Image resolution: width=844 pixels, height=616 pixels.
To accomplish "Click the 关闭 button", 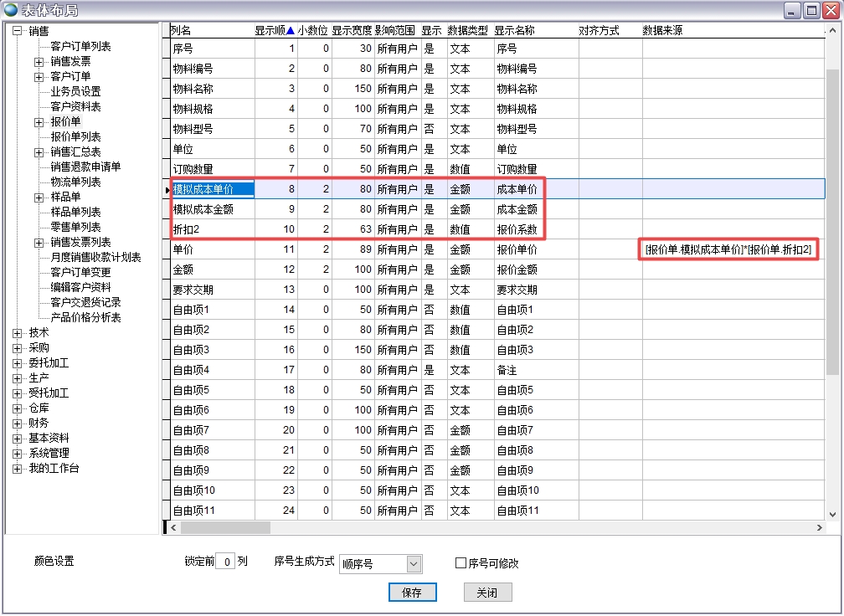I will pos(487,593).
